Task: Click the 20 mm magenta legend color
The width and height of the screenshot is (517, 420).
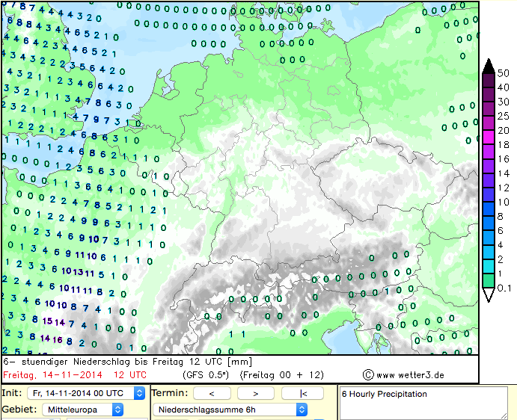Action: coord(489,137)
